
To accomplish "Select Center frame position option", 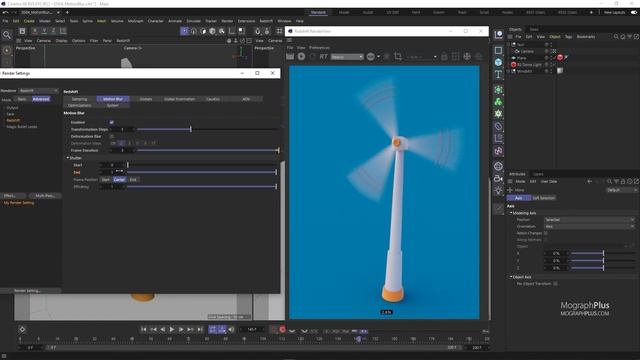I will (x=119, y=180).
